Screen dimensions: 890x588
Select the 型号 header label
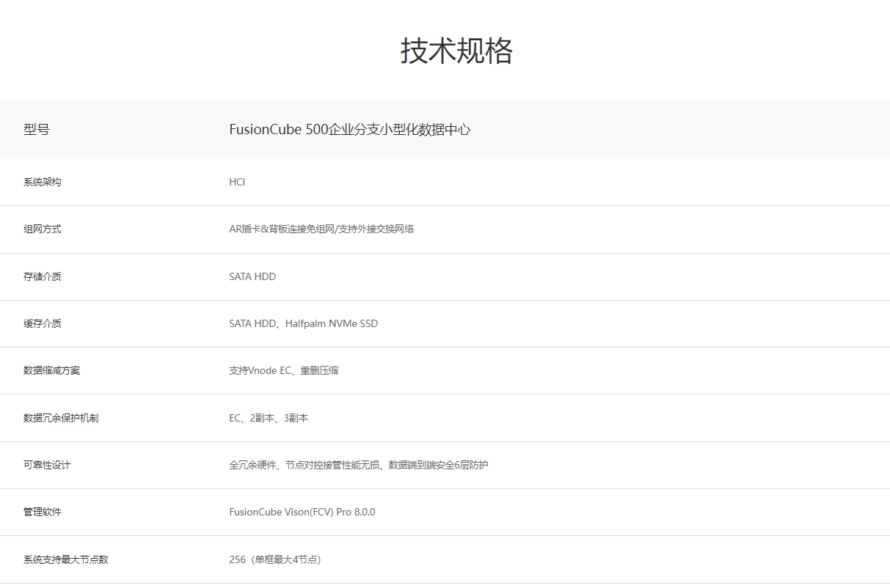click(x=37, y=130)
